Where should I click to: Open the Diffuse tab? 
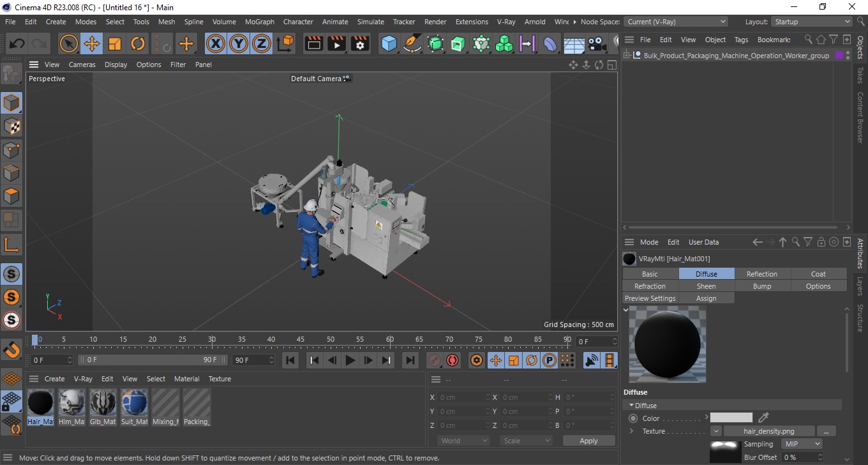coord(707,274)
